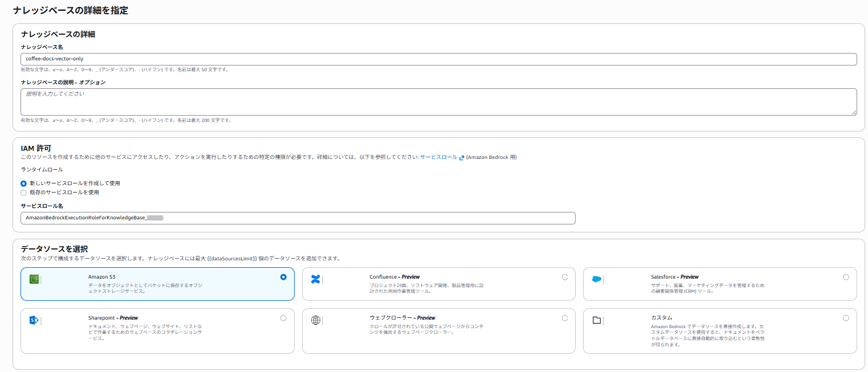Click the 'Confluence - Preview' card title
Screen dimensions: 868x372
click(394, 277)
